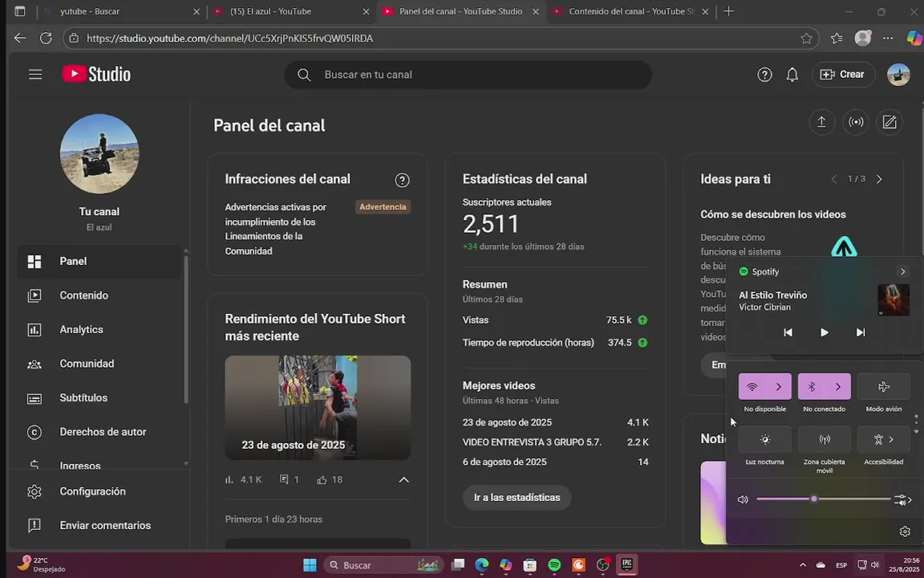The height and width of the screenshot is (578, 924).
Task: Click the Crear button
Action: tap(843, 75)
